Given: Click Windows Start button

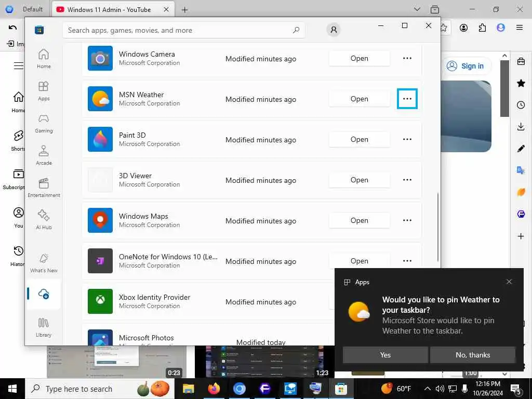Looking at the screenshot, I should (12, 389).
